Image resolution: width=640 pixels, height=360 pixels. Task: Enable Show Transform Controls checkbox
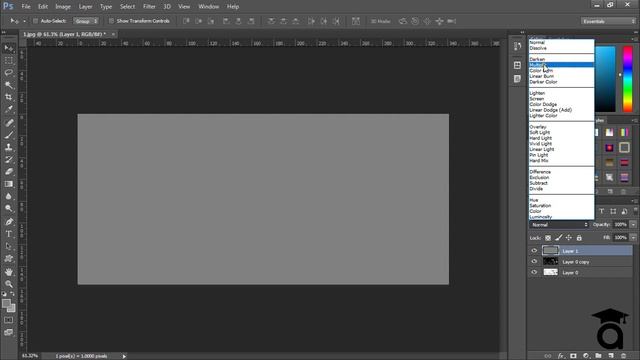pos(111,21)
